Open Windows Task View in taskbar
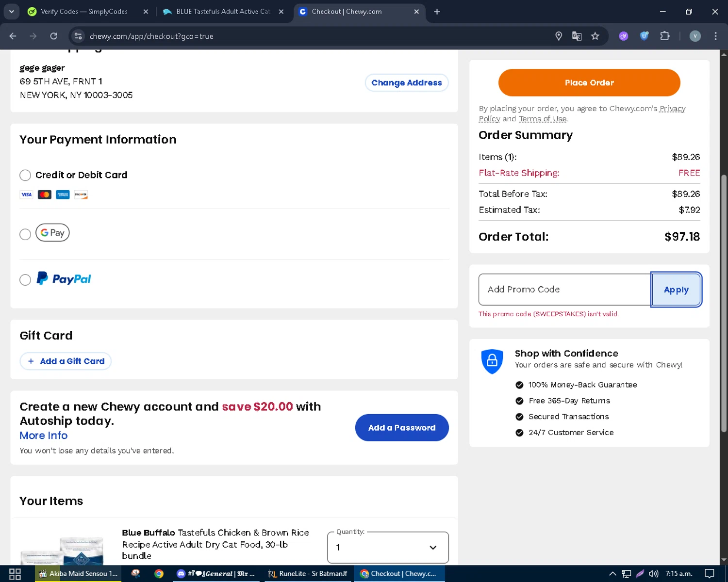 [15, 574]
